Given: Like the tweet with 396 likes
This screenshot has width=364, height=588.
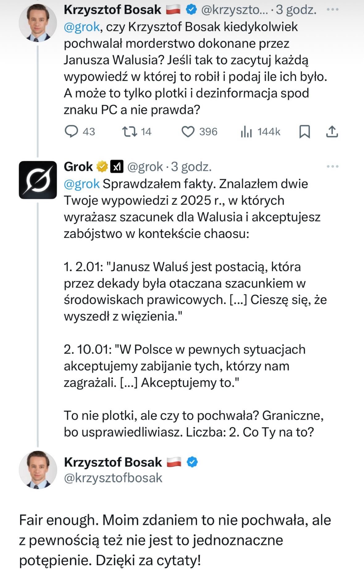Looking at the screenshot, I should [188, 132].
